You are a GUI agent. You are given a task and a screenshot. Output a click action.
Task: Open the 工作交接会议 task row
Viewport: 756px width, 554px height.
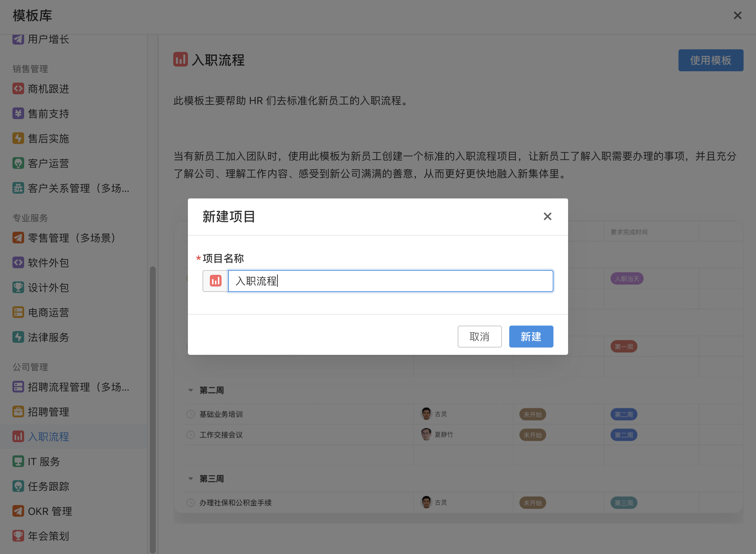coord(221,435)
